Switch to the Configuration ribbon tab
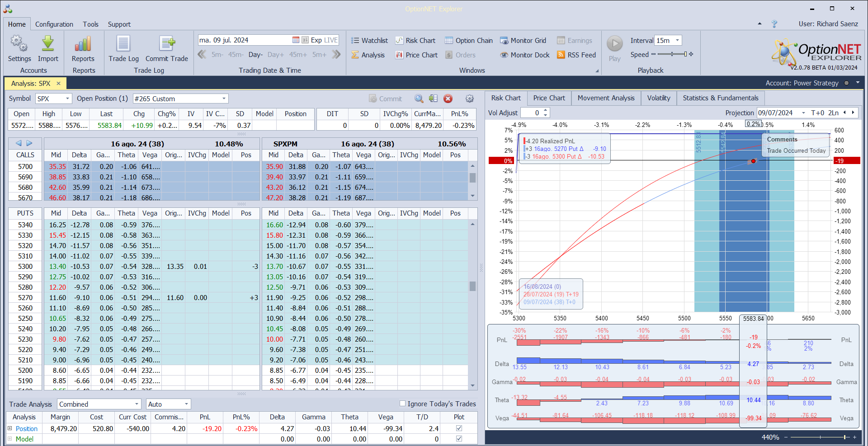 54,24
